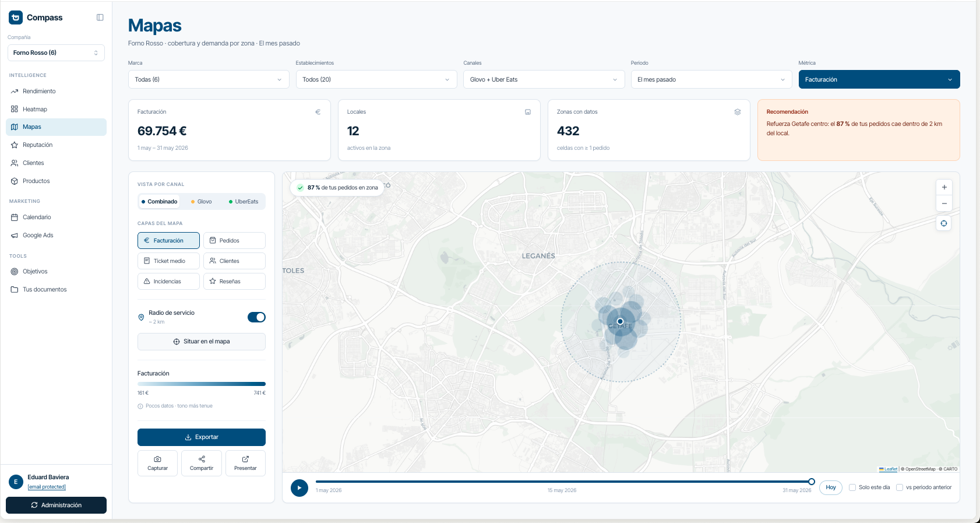This screenshot has width=980, height=523.
Task: Click the Objetivos target icon
Action: pyautogui.click(x=15, y=272)
